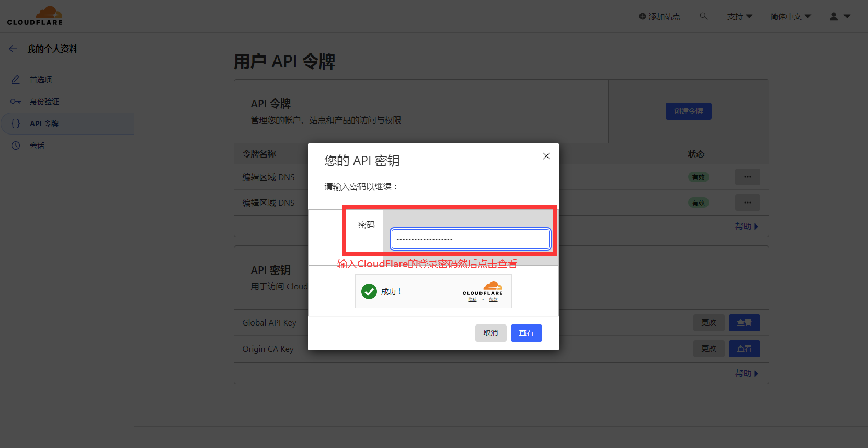Open the user account avatar menu
868x448 pixels.
(x=840, y=16)
